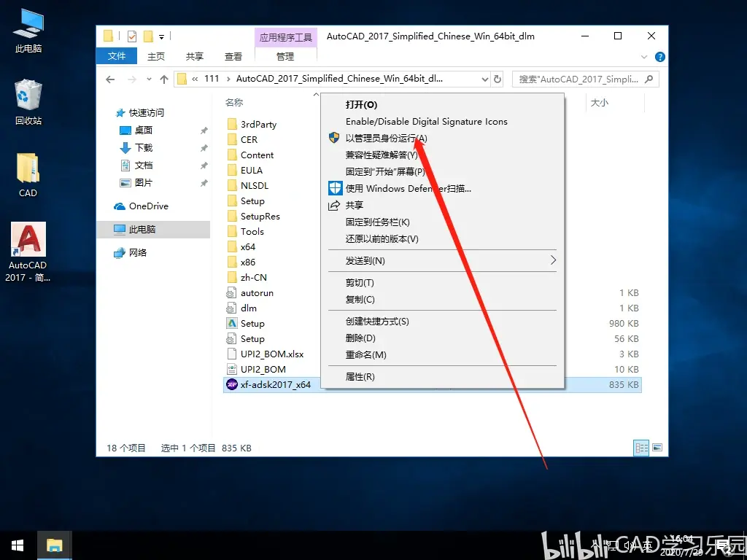Click the Windows Start button

pyautogui.click(x=18, y=545)
